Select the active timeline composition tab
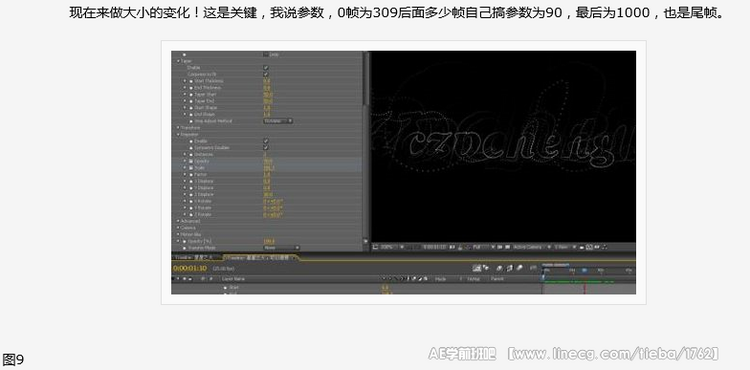Viewport: 750px width, 370px height. [x=261, y=258]
